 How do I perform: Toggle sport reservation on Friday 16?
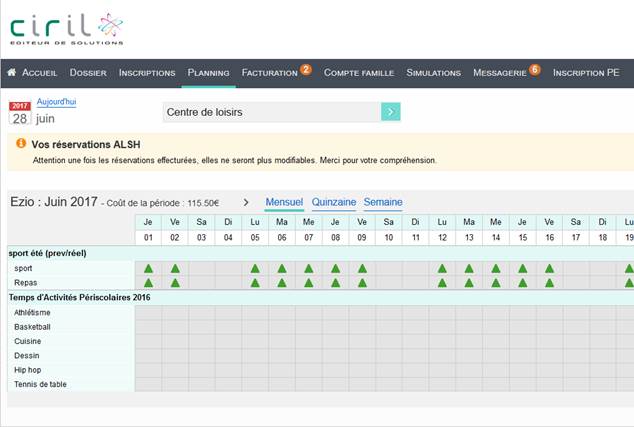[549, 268]
